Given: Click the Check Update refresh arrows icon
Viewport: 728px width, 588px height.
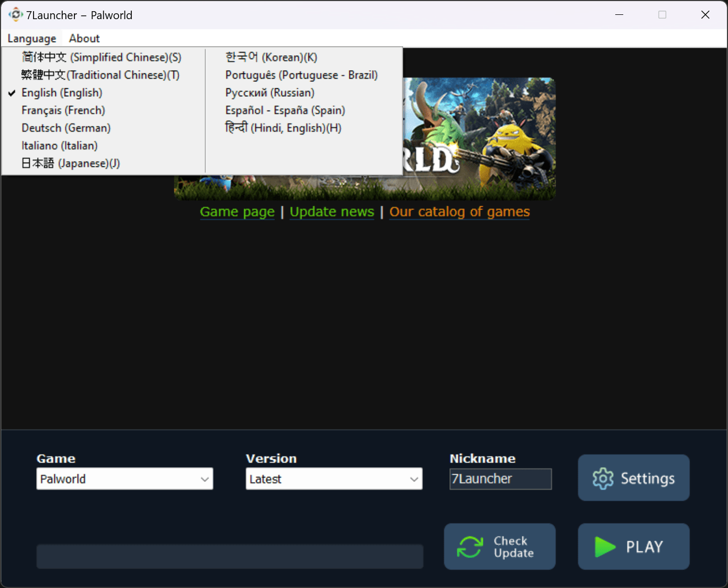Looking at the screenshot, I should point(470,547).
